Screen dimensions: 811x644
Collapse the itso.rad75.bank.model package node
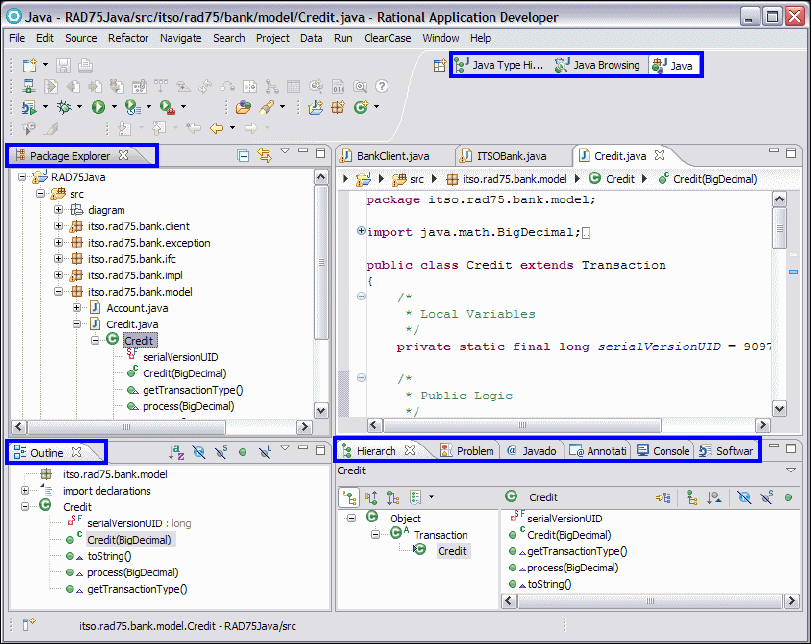[x=60, y=292]
